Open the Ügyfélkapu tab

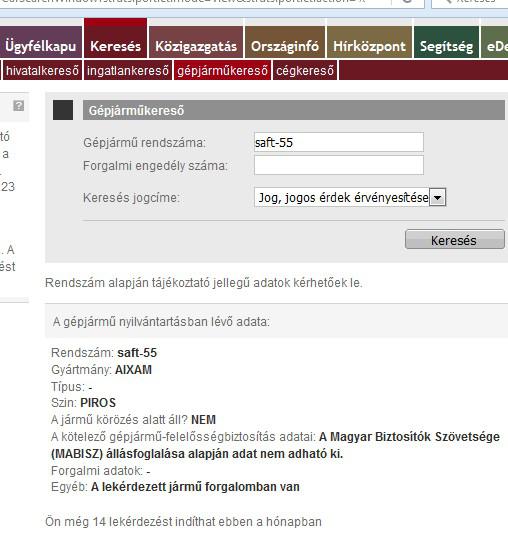40,42
